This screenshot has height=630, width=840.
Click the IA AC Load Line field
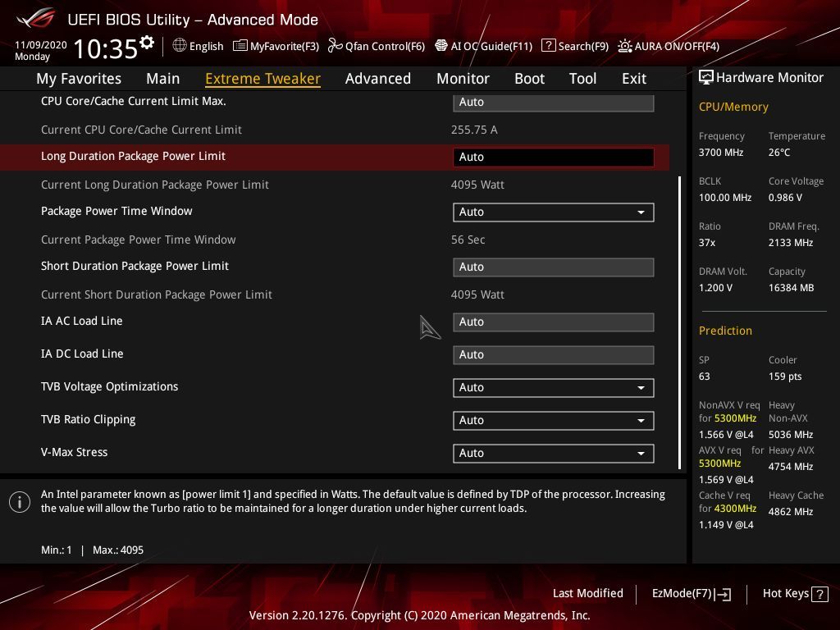coord(553,322)
